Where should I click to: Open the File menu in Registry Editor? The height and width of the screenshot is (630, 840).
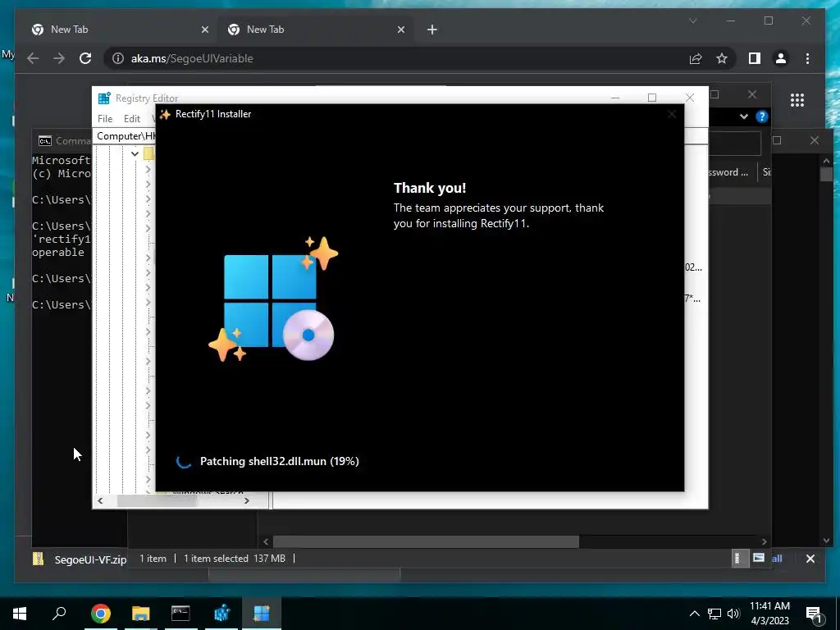pos(105,119)
